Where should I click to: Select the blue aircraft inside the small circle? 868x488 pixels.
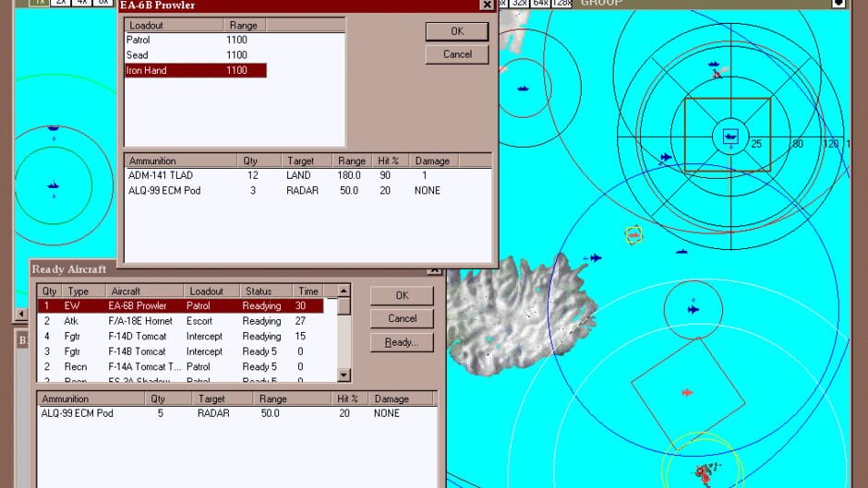[x=693, y=310]
